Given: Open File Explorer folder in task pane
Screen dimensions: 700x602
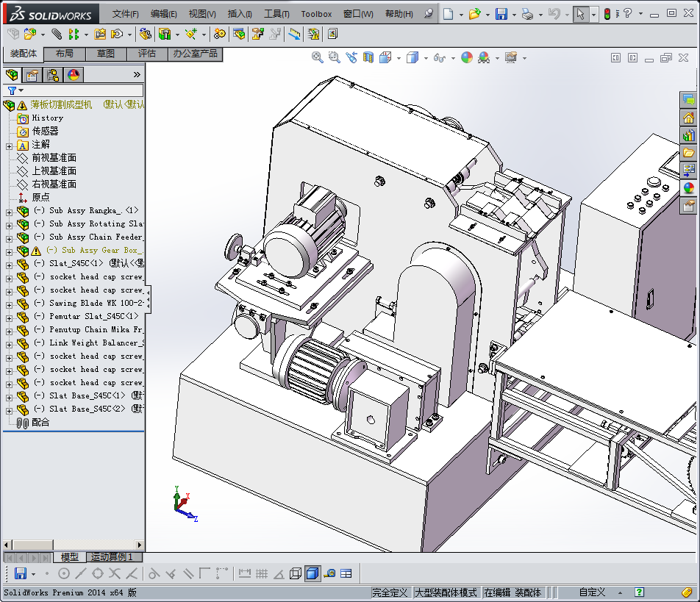Looking at the screenshot, I should (689, 153).
